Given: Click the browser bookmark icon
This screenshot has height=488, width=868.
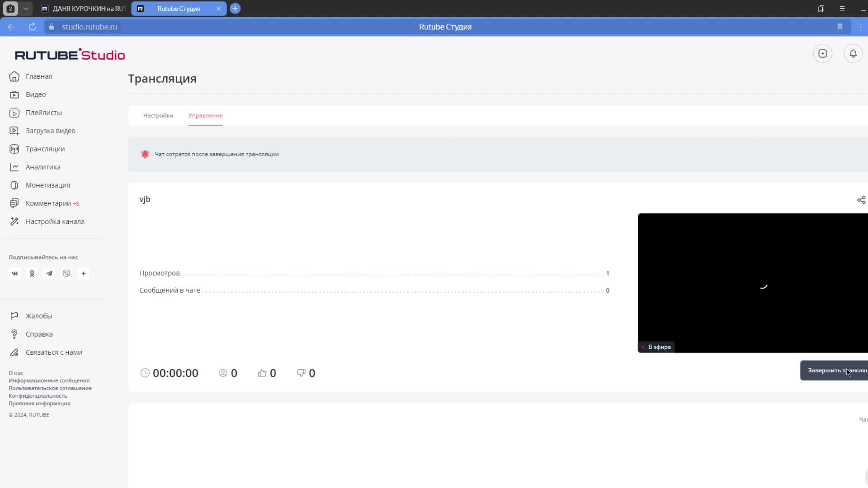Looking at the screenshot, I should pos(840,27).
